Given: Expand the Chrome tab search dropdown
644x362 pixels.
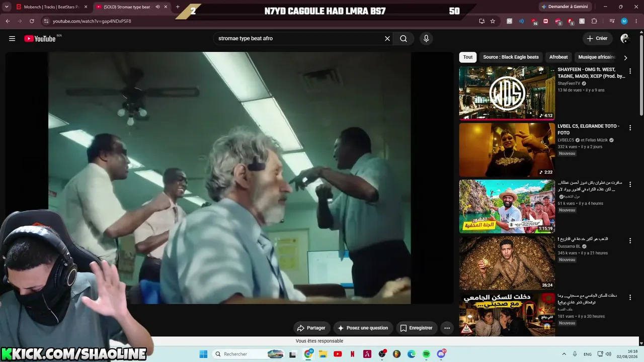Looking at the screenshot, I should pos(7,7).
